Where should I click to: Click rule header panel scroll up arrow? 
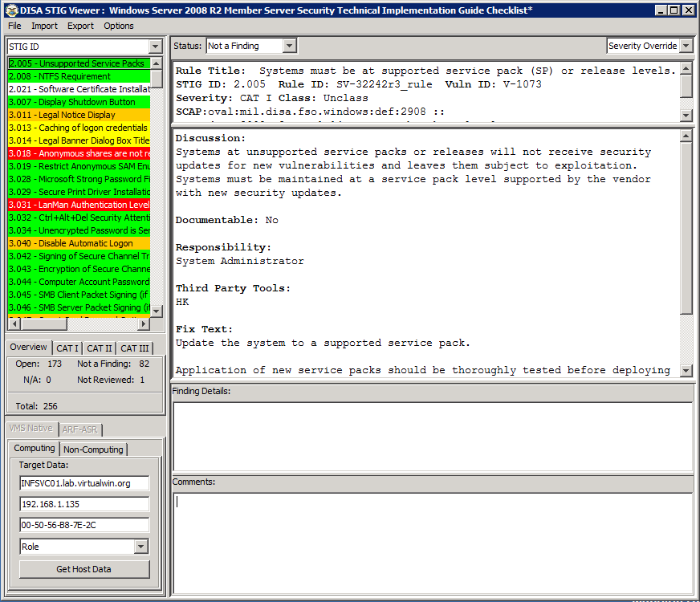tap(686, 68)
